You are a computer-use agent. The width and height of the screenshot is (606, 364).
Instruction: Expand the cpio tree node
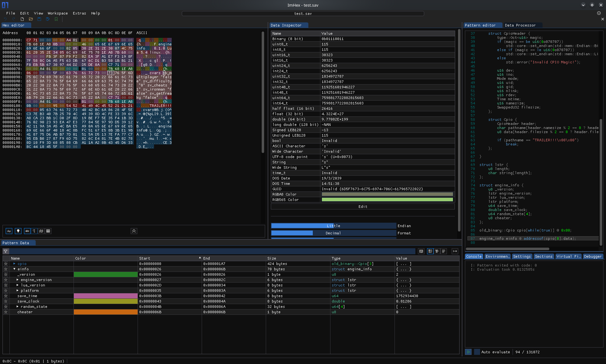point(14,264)
